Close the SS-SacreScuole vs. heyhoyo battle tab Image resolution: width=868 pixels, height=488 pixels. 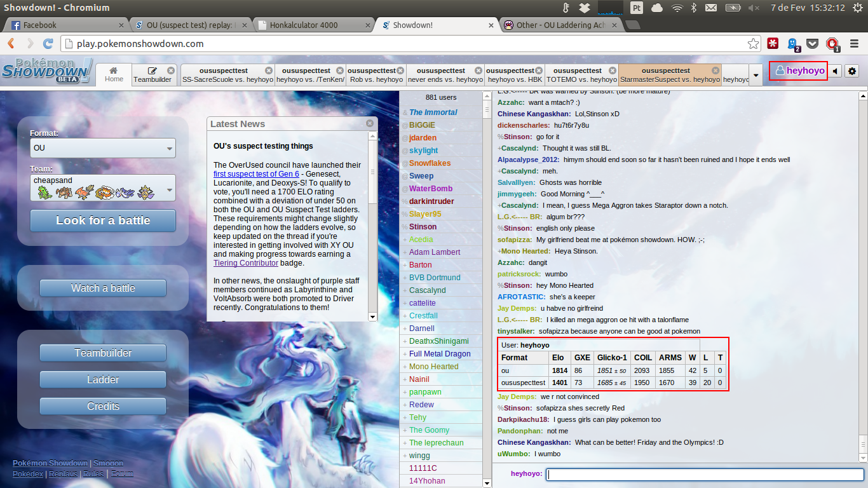(268, 71)
